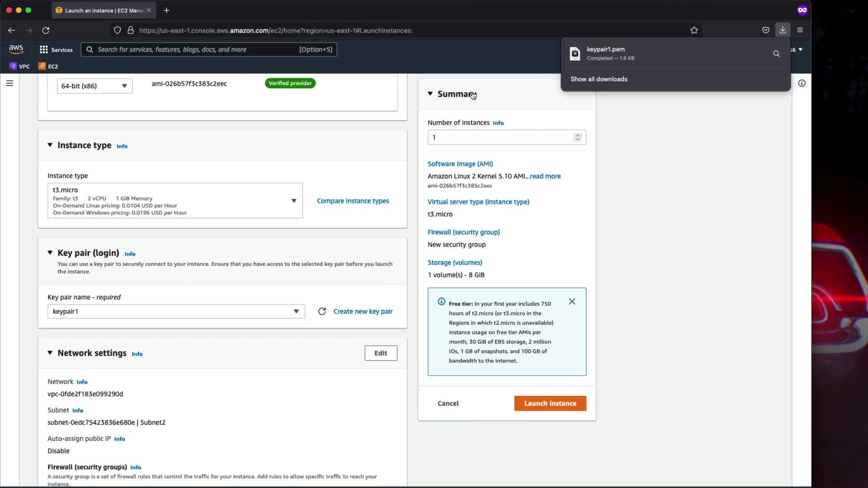This screenshot has height=488, width=868.
Task: Show keypair1.pem in Finder magnifier icon
Action: (776, 54)
